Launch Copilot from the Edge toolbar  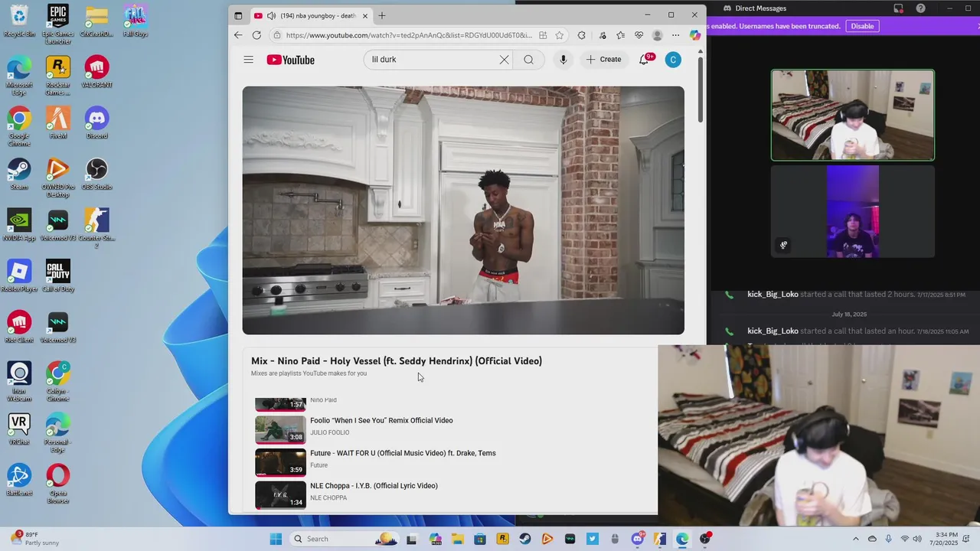(x=694, y=35)
